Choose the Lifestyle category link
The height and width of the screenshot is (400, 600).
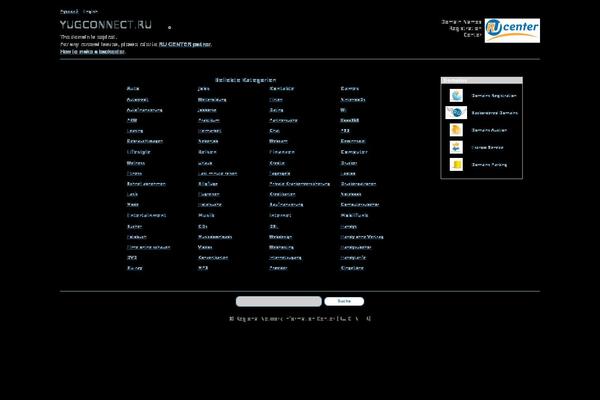pyautogui.click(x=138, y=151)
